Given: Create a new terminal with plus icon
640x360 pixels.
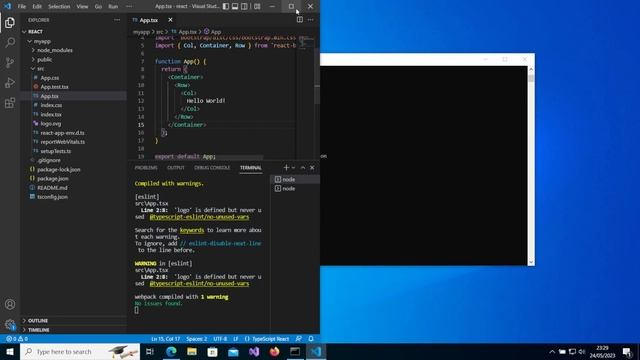Looking at the screenshot, I should coord(286,168).
